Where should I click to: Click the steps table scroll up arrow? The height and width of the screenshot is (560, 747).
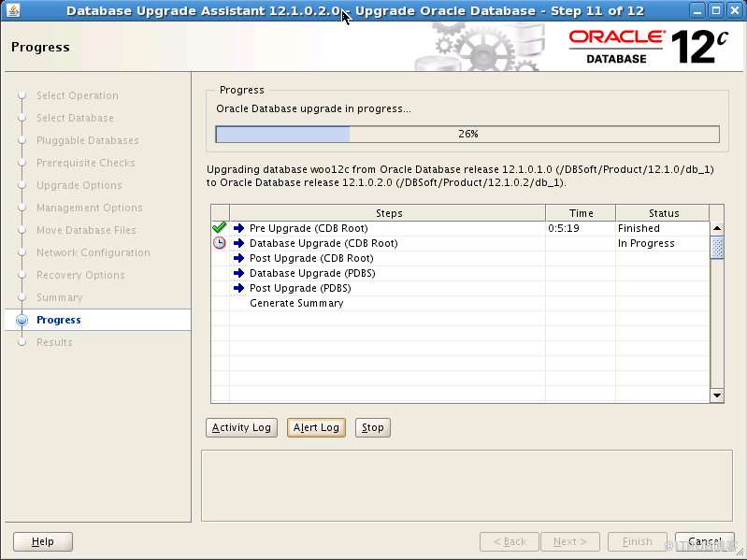(717, 228)
